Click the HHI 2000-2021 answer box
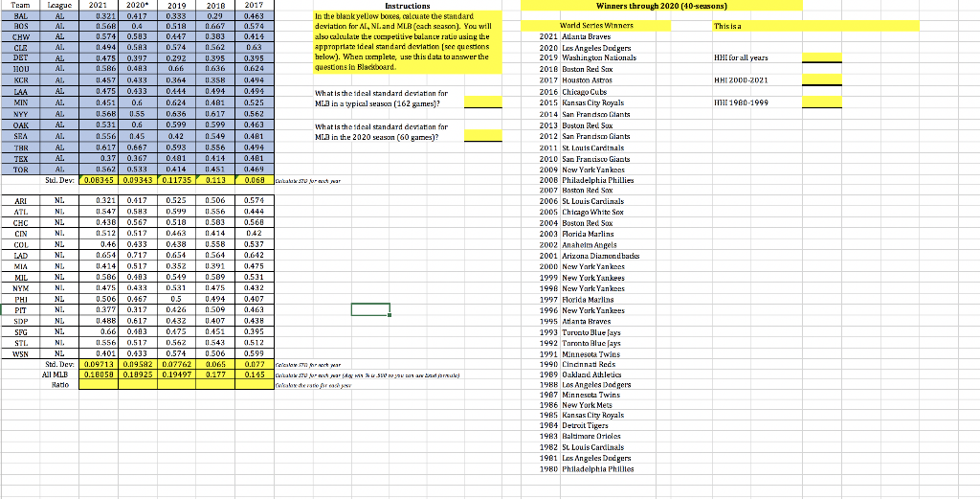Image resolution: width=980 pixels, height=499 pixels. click(x=822, y=80)
